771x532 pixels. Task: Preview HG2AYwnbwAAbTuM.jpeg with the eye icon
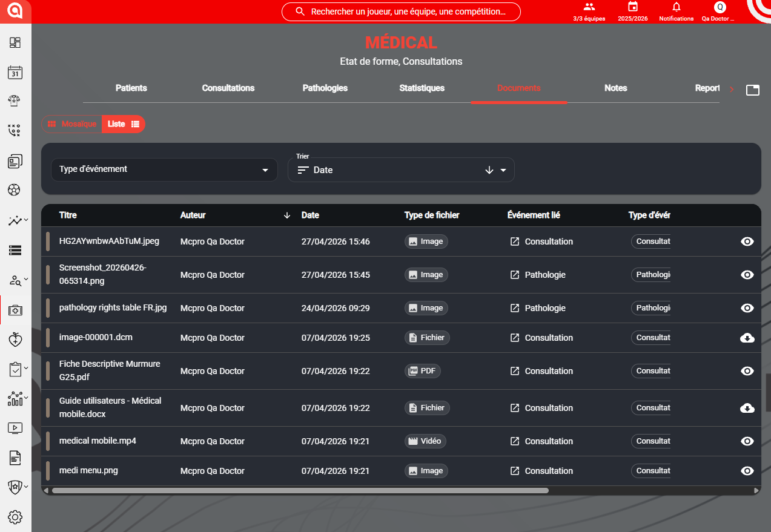(747, 241)
